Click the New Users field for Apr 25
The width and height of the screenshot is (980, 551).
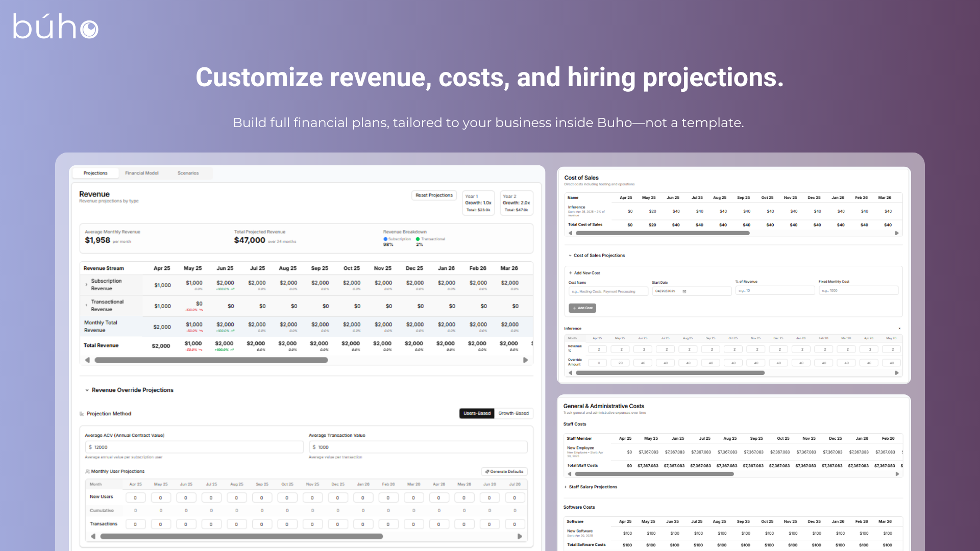(x=135, y=497)
